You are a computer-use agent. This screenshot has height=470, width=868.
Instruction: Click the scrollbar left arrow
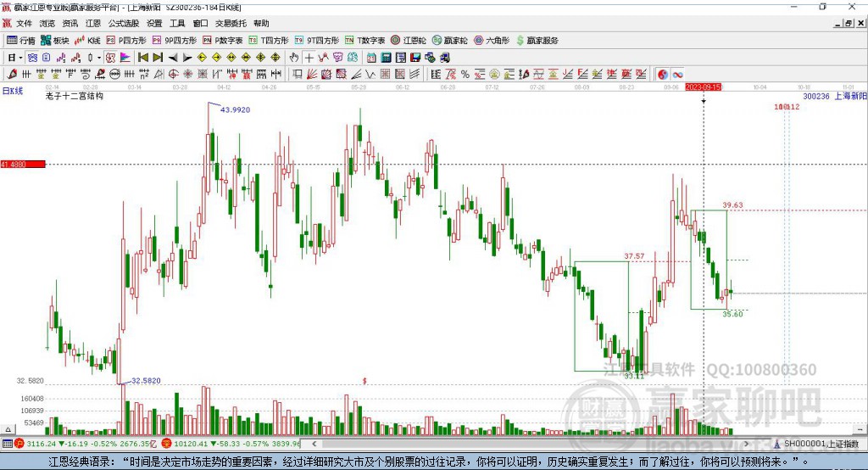314,444
